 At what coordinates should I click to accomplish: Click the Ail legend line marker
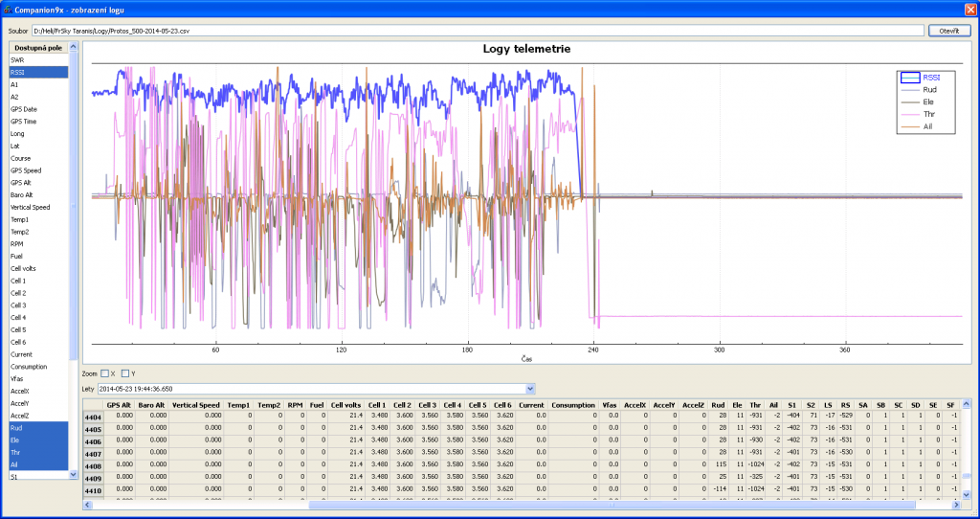pos(910,126)
